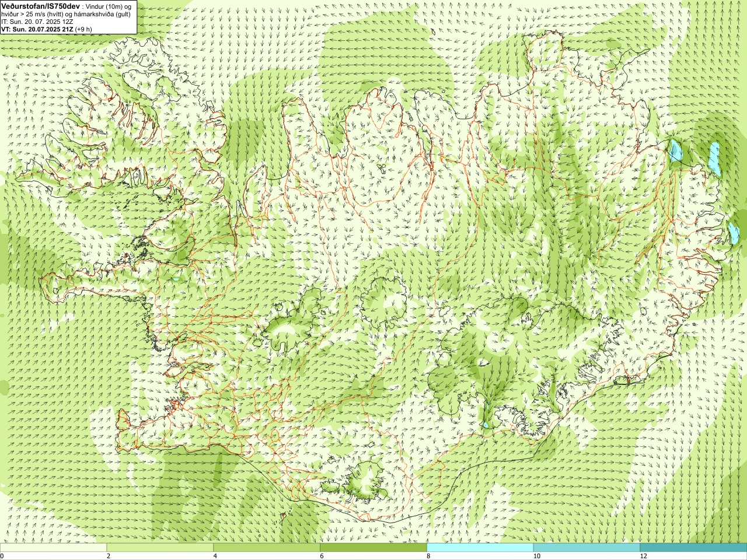Click the '4' label on color scale
The image size is (747, 560).
(x=215, y=556)
